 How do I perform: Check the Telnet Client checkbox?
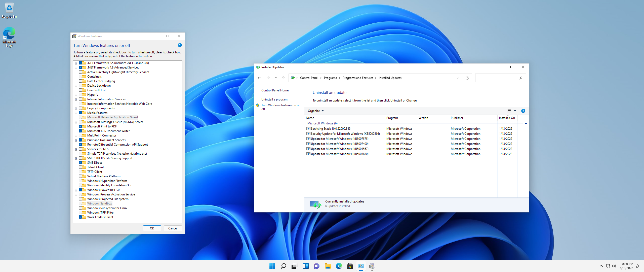[x=80, y=167]
